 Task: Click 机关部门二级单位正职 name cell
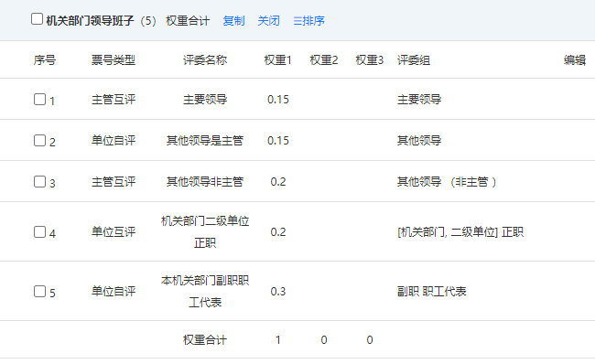[x=205, y=231]
